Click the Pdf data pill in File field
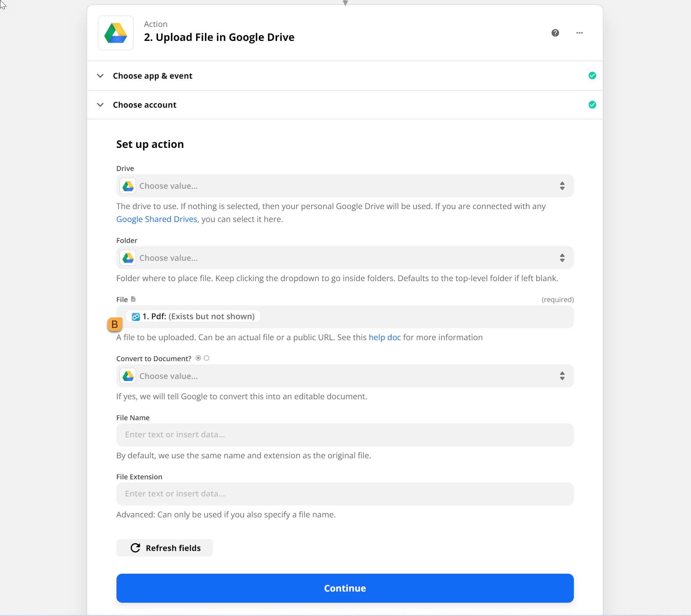Viewport: 691px width, 616px height. click(193, 316)
